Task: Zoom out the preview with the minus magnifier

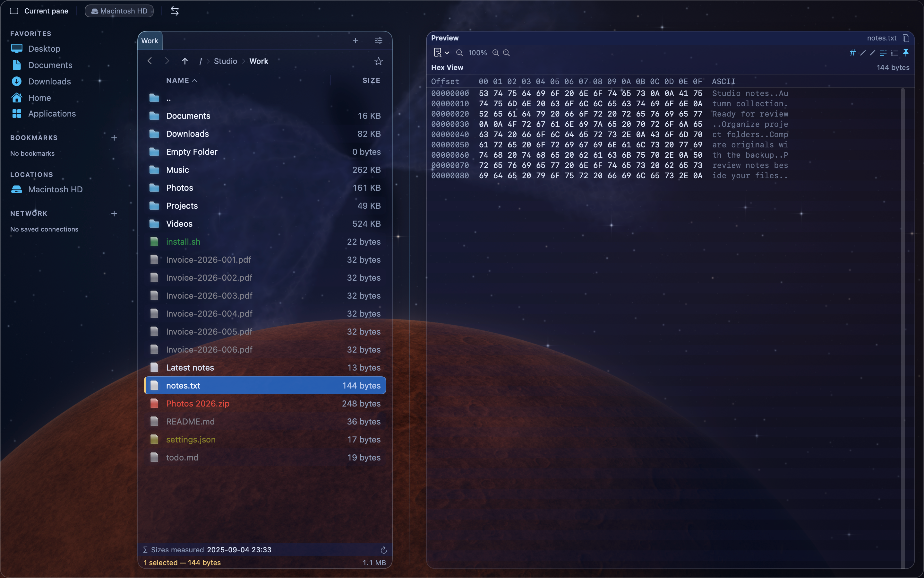Action: (x=459, y=53)
